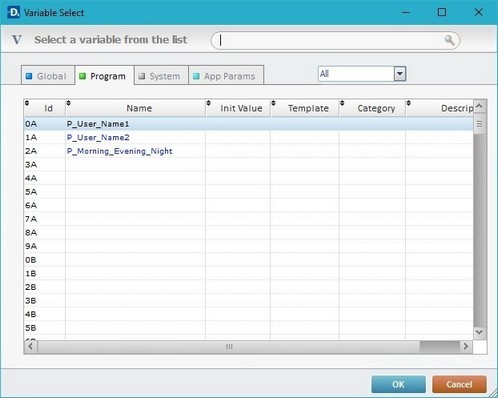Click the Cancel button

click(459, 384)
